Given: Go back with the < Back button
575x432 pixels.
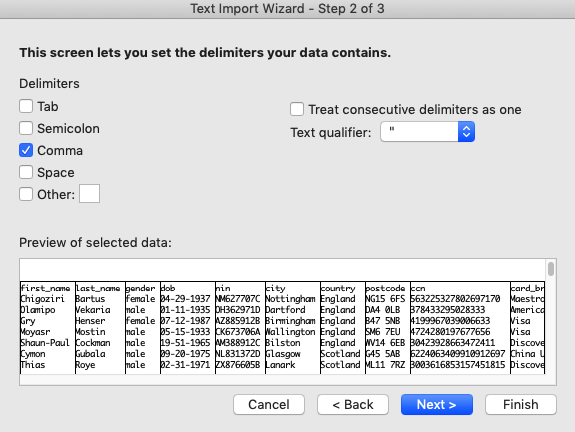Looking at the screenshot, I should click(x=353, y=404).
